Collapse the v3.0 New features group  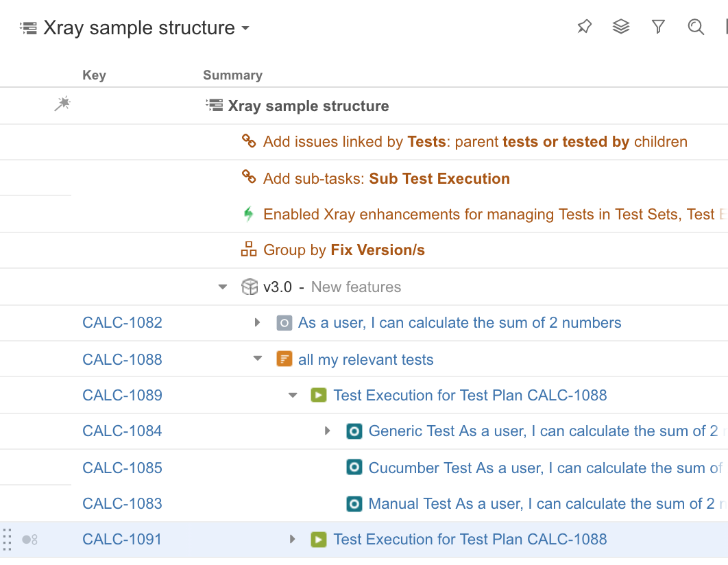tap(223, 287)
